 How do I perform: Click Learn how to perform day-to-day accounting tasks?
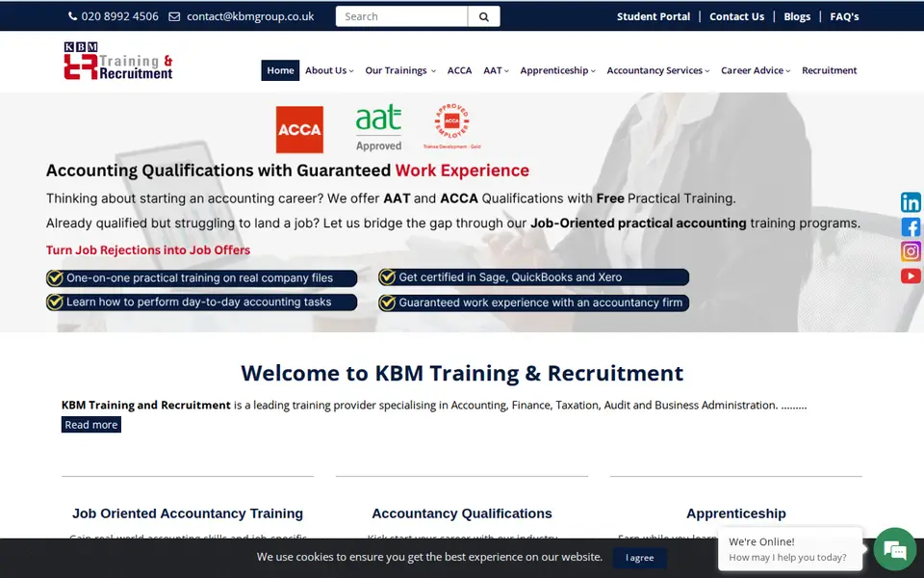198,302
